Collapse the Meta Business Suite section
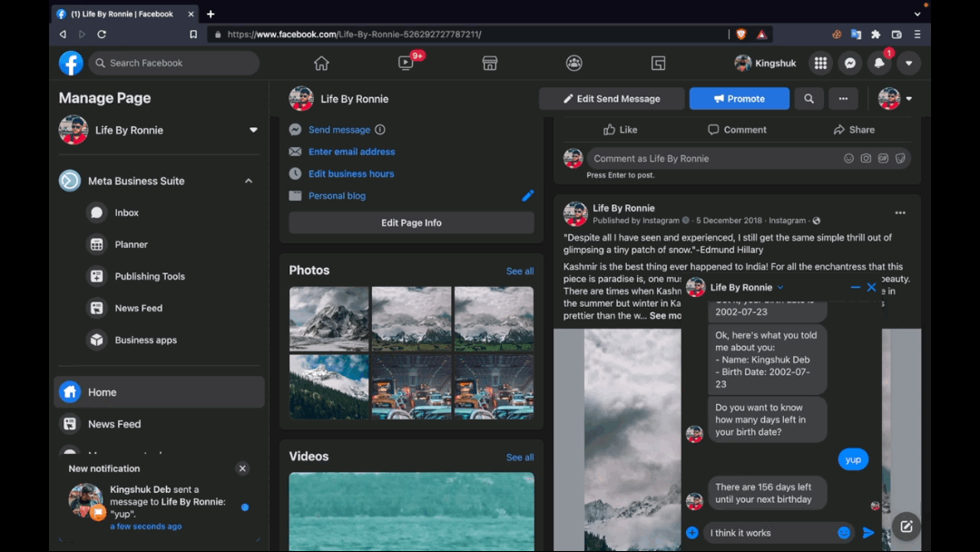The image size is (980, 552). (248, 181)
